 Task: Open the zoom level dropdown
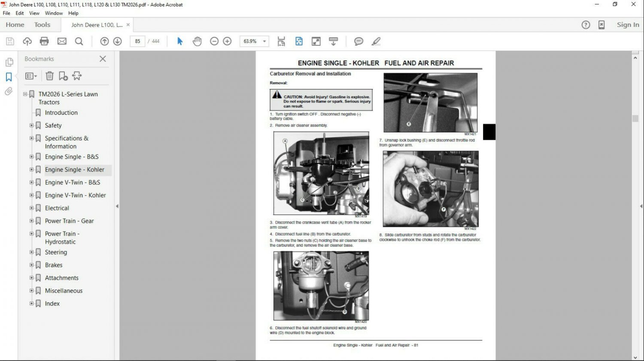tap(264, 41)
